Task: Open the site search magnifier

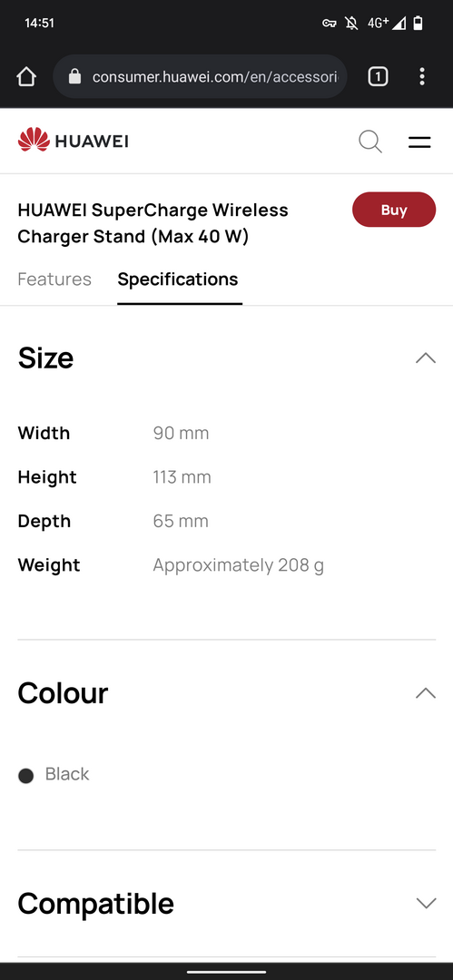Action: coord(370,142)
